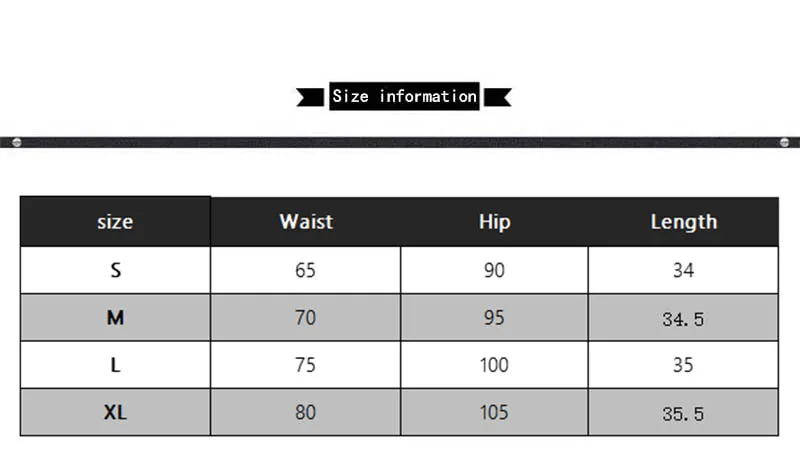Click the L size row label
Screen dimensions: 800x460
click(115, 365)
